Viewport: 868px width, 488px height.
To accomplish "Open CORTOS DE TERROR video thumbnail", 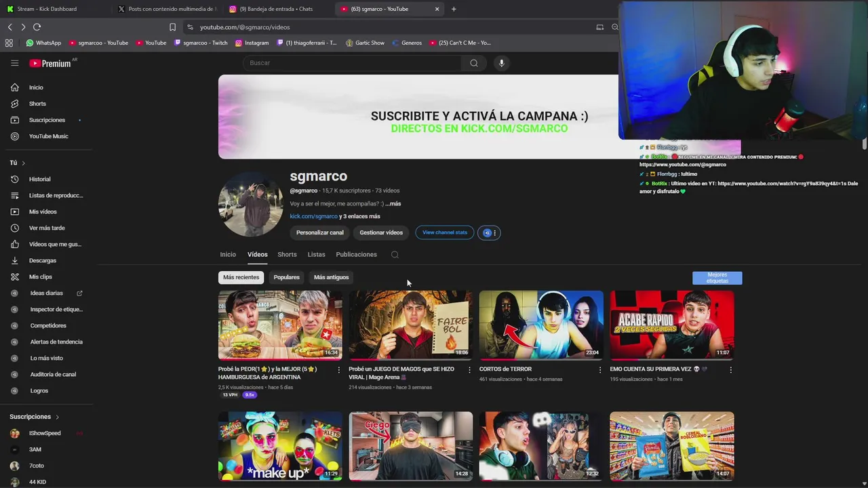I will tap(541, 325).
